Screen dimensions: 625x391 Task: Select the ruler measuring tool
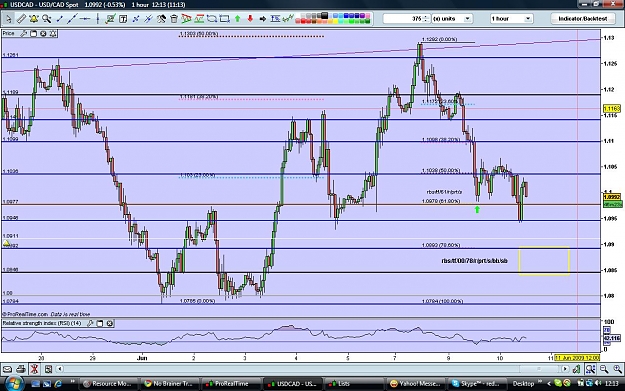click(21, 19)
